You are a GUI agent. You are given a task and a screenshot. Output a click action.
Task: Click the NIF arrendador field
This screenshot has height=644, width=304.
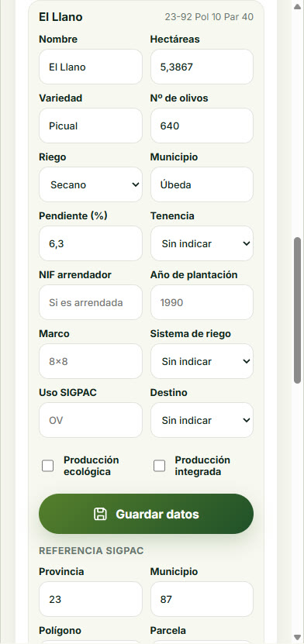91,302
